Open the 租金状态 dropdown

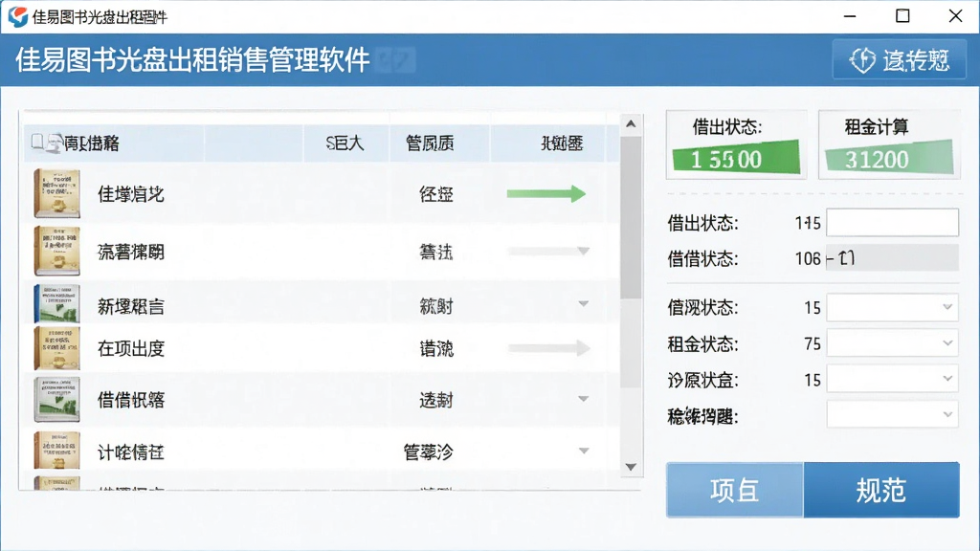(x=892, y=343)
